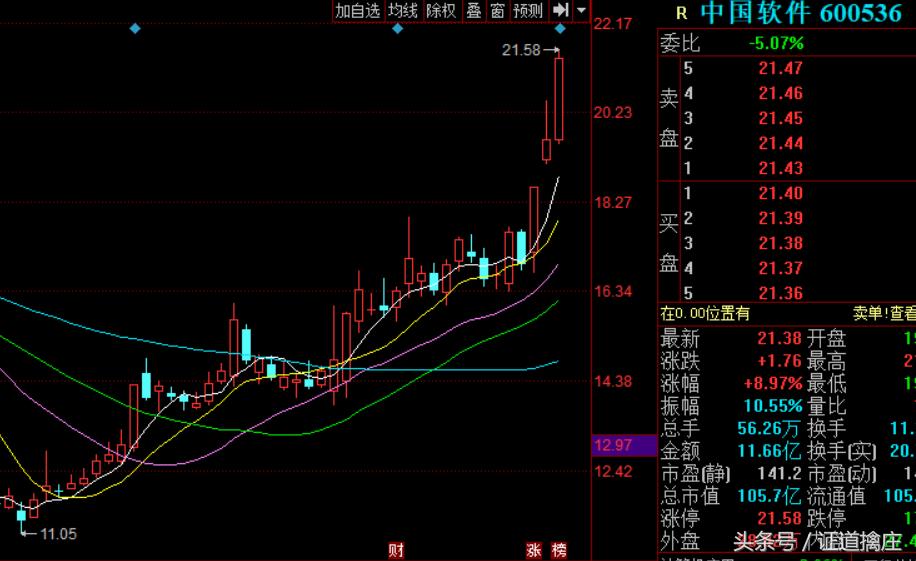Select sell level 4 price 21.46
916x561 pixels.
click(x=781, y=94)
